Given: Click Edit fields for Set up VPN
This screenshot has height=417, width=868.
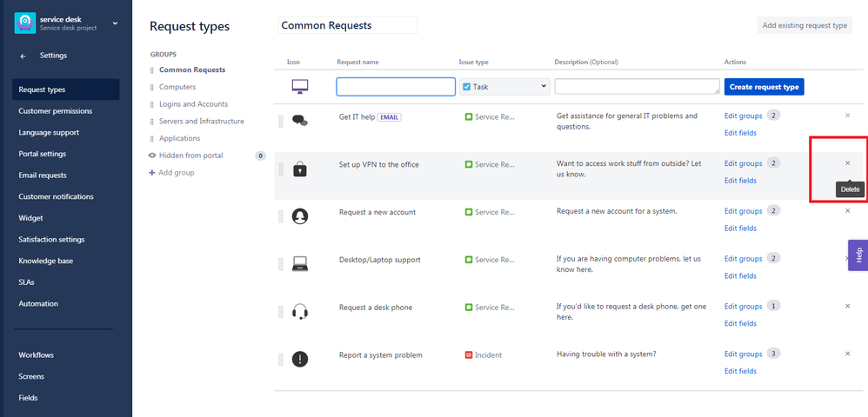Looking at the screenshot, I should click(741, 181).
